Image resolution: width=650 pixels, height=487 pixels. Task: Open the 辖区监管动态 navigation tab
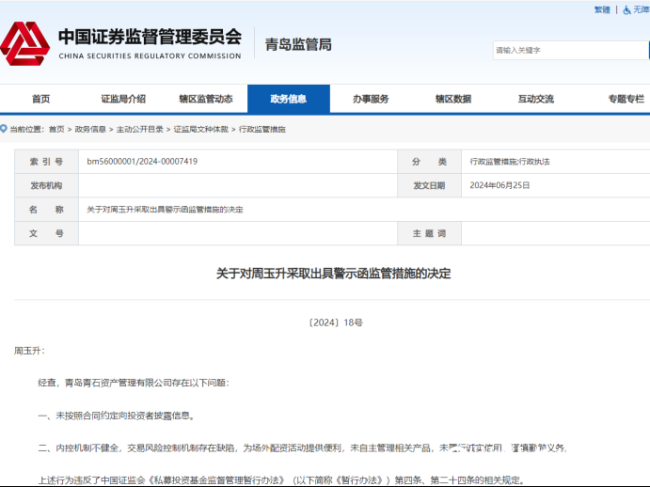(x=205, y=99)
